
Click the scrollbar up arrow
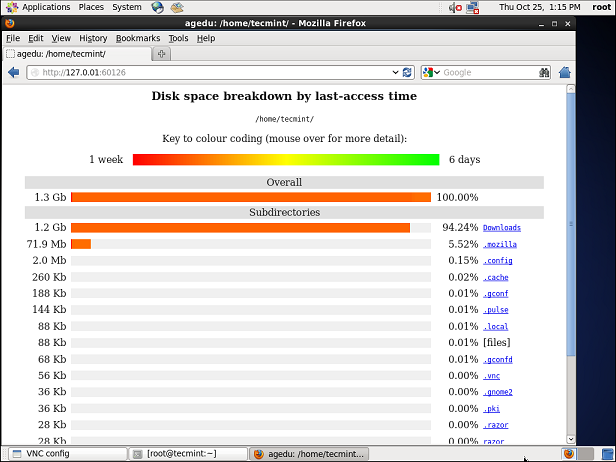tap(571, 89)
